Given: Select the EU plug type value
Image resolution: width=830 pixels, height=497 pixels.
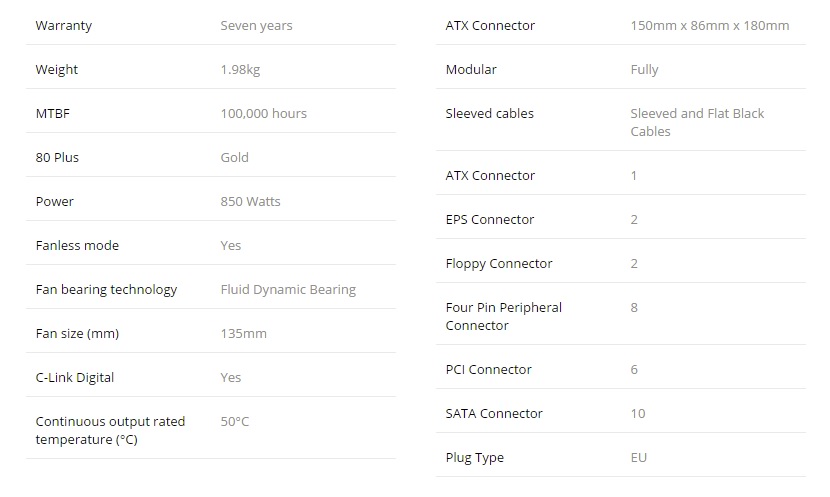Looking at the screenshot, I should (x=638, y=458).
